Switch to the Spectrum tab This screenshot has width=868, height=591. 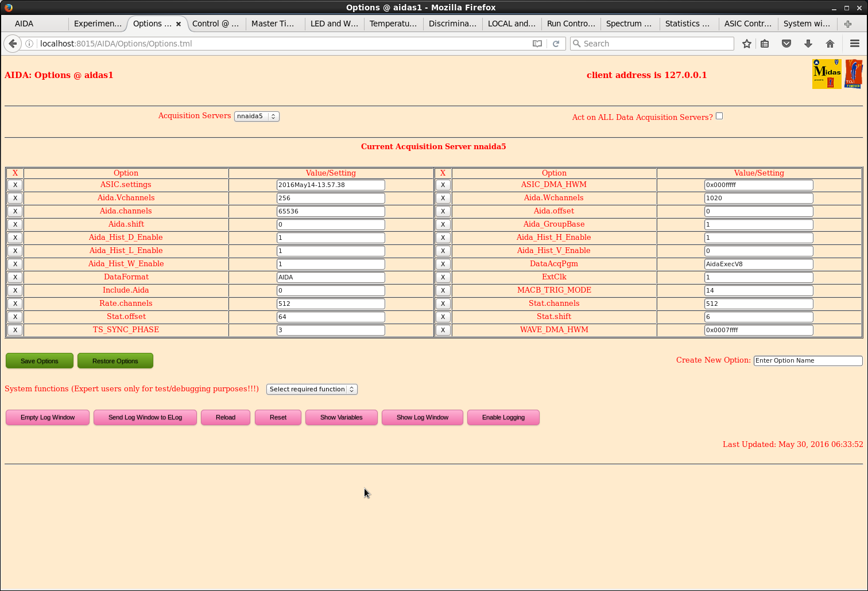629,24
